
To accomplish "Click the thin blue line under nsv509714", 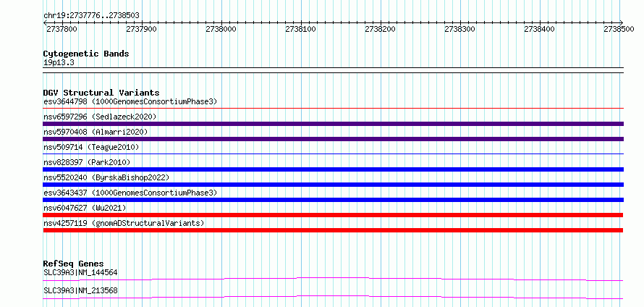I will click(x=334, y=153).
